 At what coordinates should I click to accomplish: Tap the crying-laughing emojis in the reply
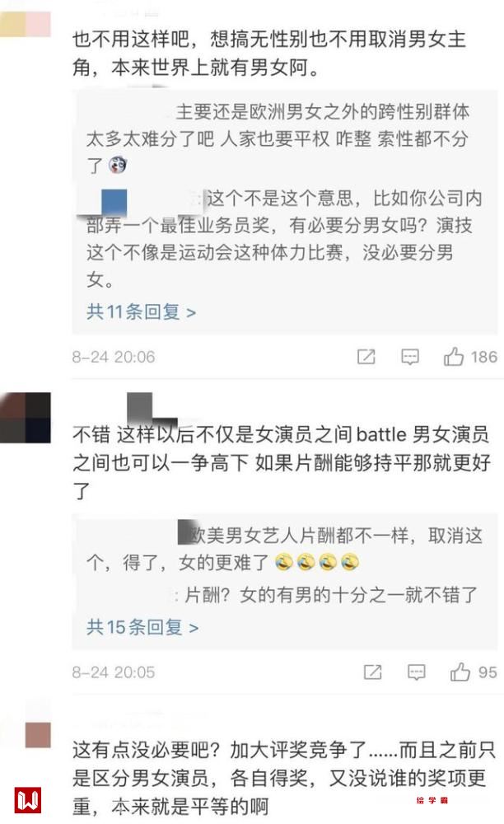click(317, 562)
